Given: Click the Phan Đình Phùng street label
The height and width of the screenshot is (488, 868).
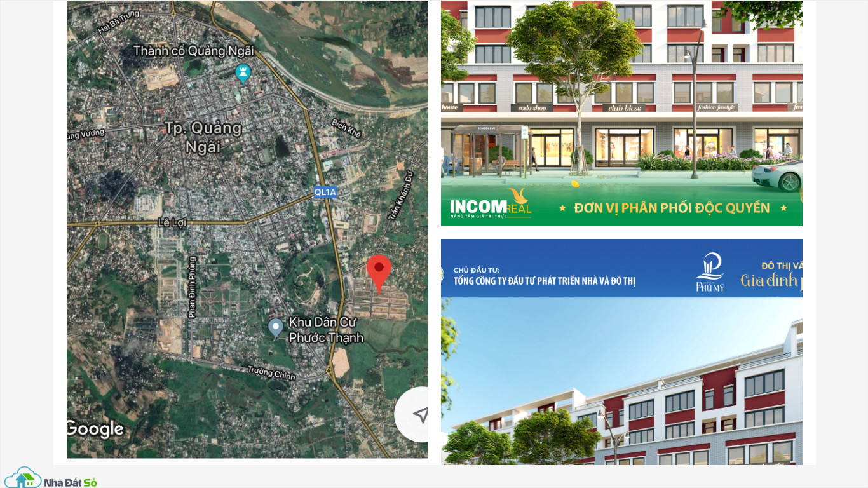Looking at the screenshot, I should click(192, 287).
